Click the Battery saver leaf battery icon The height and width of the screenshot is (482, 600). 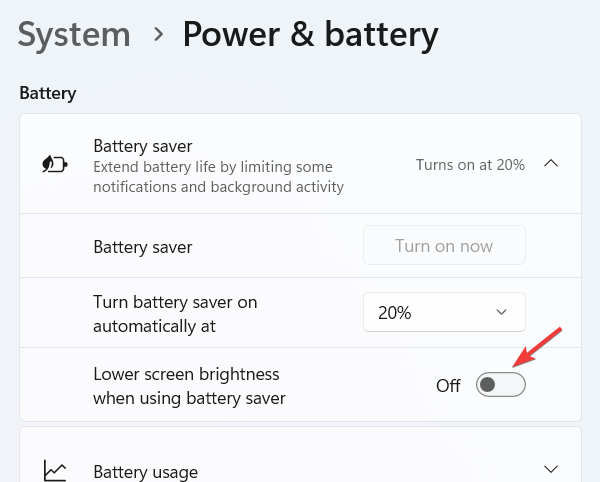(x=53, y=164)
